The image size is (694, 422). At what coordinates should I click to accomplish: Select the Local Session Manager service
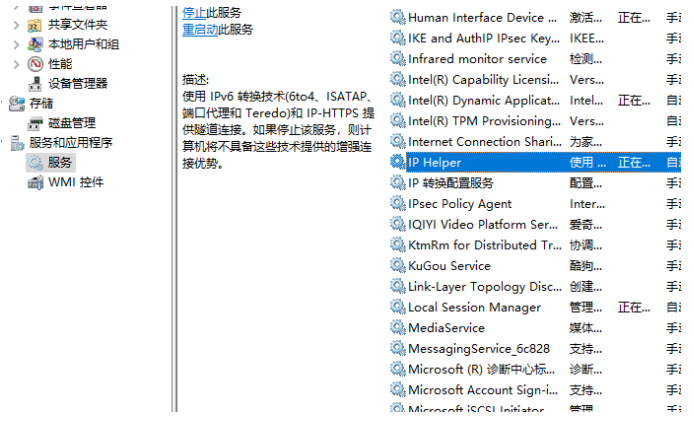click(474, 307)
